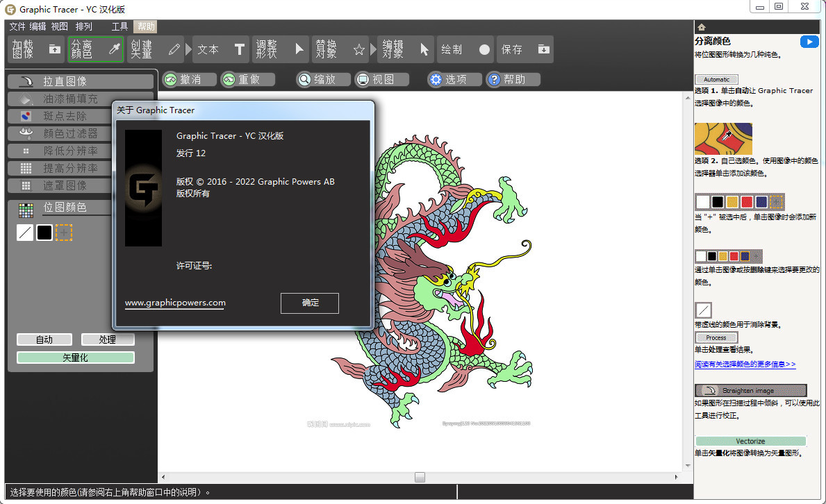Click the 缩放 magnifier button

[324, 80]
